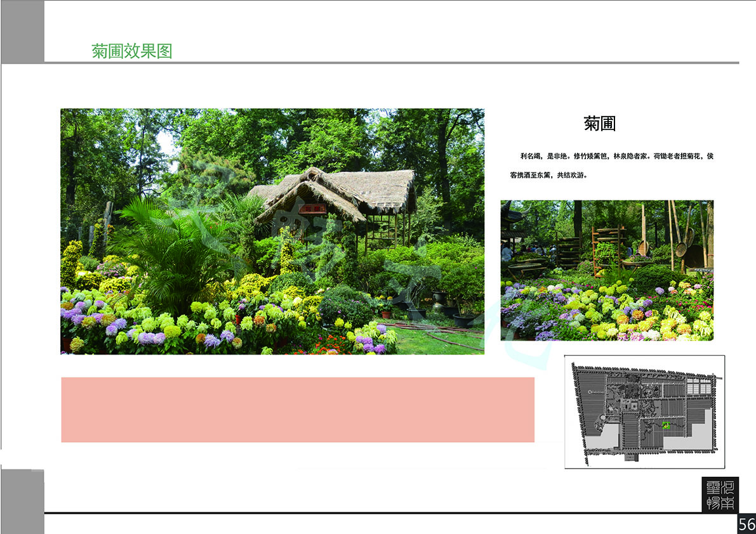Open the black-and-white site plan map
This screenshot has height=534, width=756.
click(644, 412)
